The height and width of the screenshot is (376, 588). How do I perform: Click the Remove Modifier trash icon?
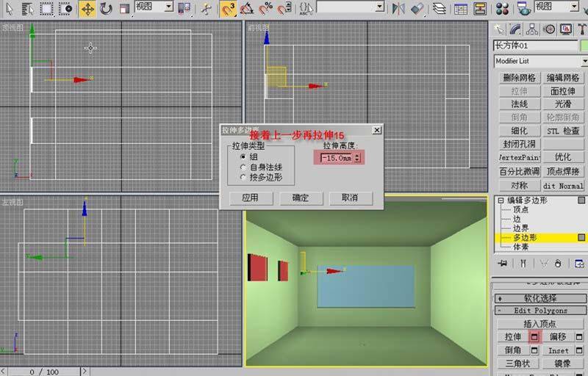pyautogui.click(x=558, y=264)
